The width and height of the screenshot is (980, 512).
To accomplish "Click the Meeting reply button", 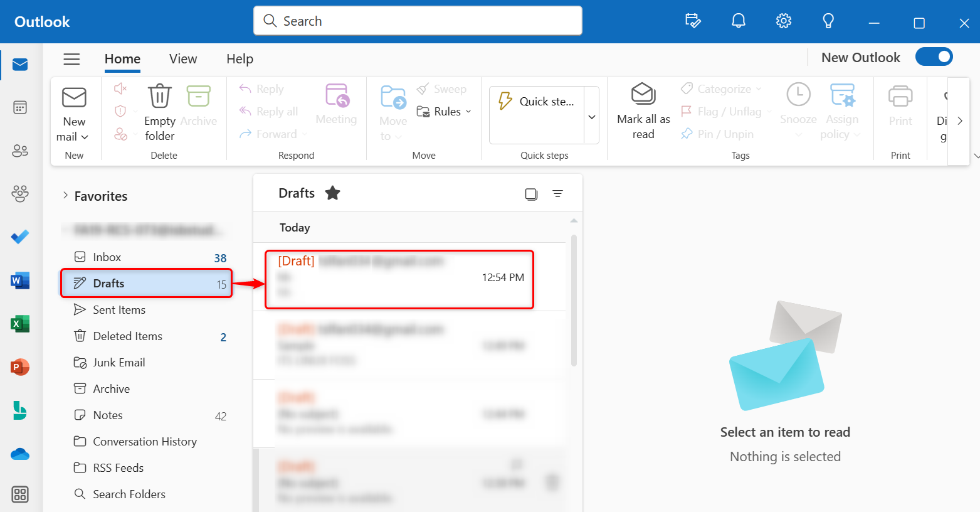I will pos(336,104).
